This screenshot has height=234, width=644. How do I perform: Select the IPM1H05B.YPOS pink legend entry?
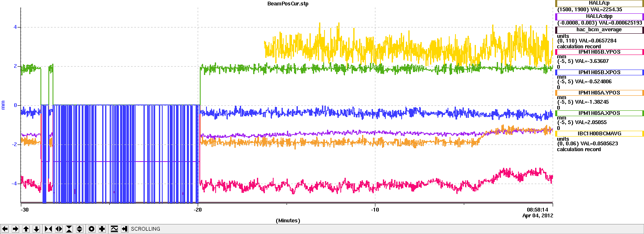599,52
